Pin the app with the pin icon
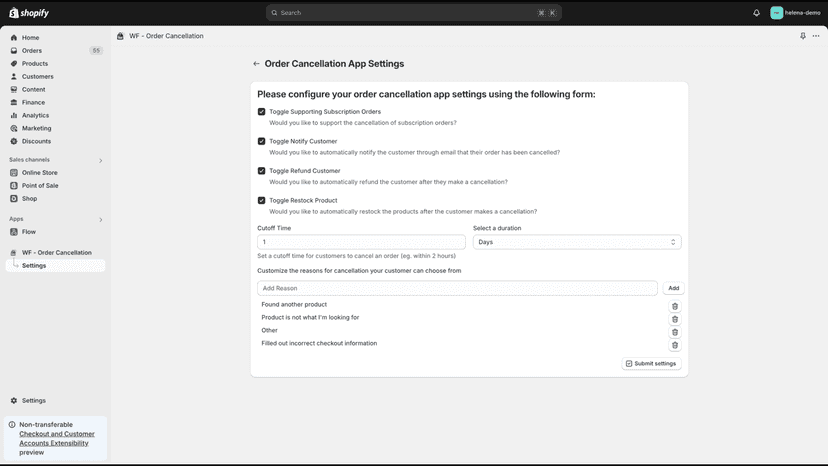 click(x=803, y=36)
